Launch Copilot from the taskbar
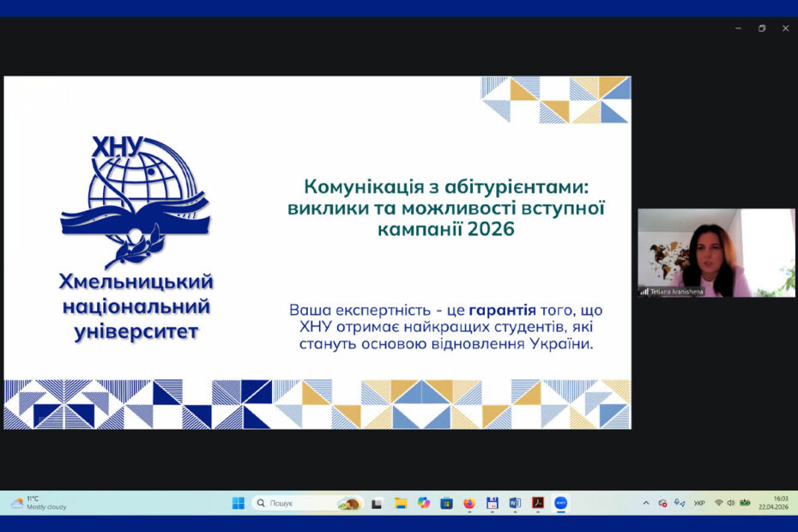This screenshot has width=798, height=532. pyautogui.click(x=423, y=504)
